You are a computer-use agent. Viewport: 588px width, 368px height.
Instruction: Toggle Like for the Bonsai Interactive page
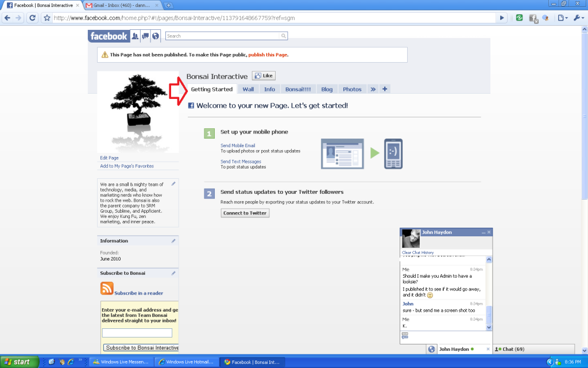pos(263,75)
